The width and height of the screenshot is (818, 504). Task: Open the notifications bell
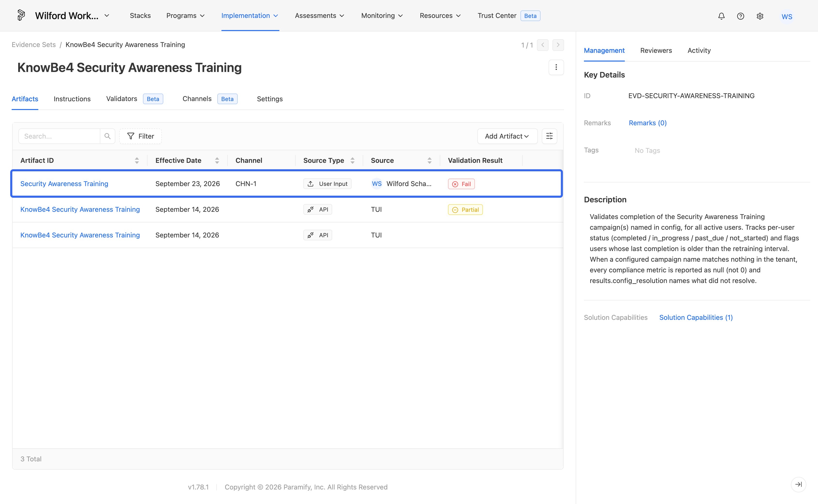click(721, 16)
